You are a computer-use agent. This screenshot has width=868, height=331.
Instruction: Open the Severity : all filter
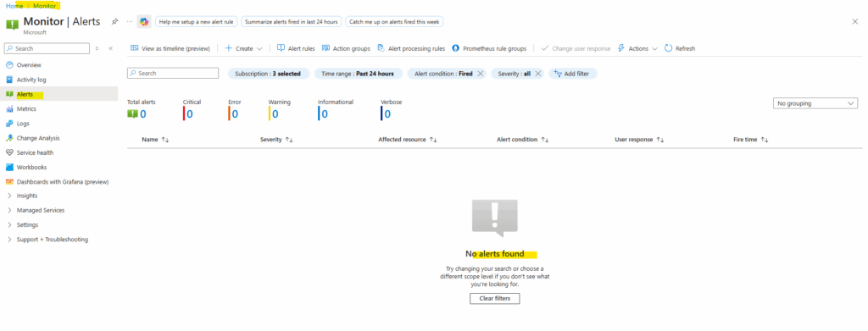coord(515,74)
